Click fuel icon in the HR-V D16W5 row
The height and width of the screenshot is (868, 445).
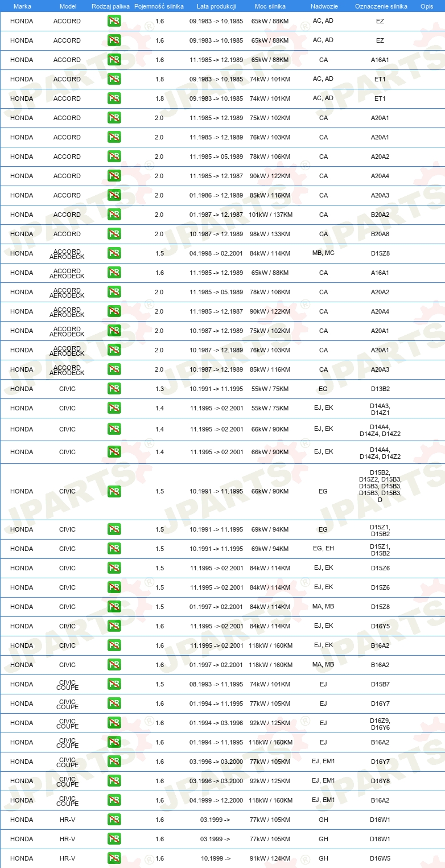(114, 858)
